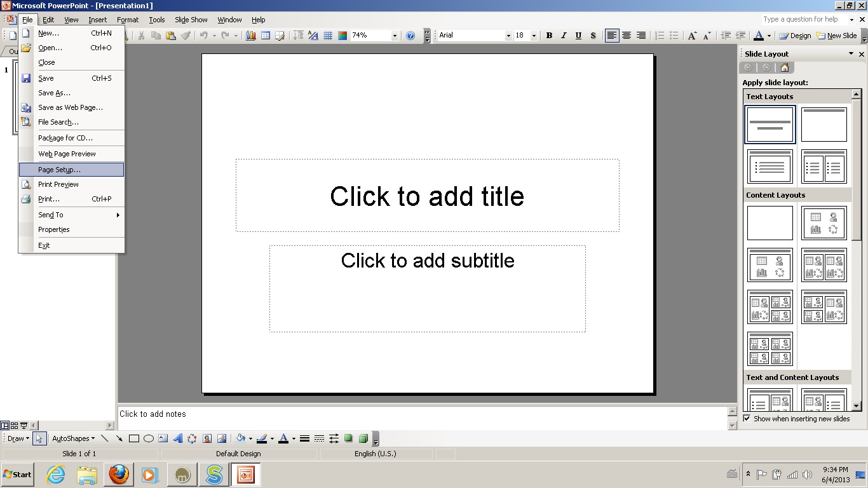Open the Arial font name dropdown

(x=508, y=36)
